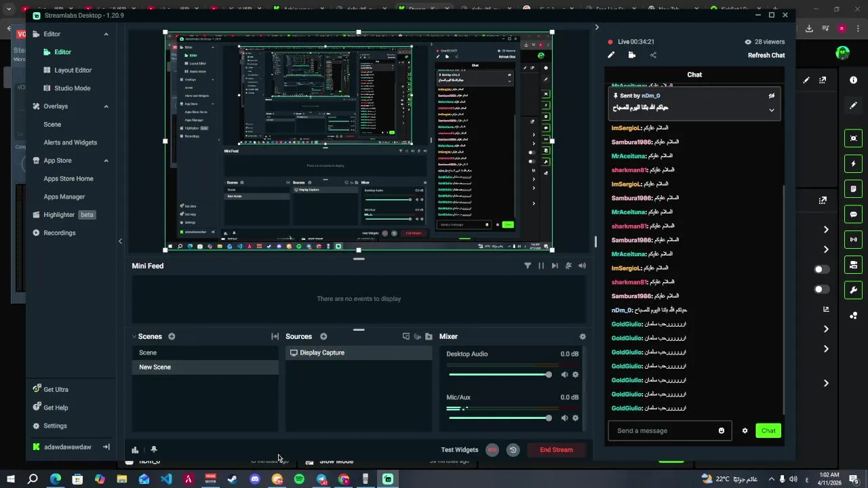Edit stream info pencil icon above chat

pos(611,55)
